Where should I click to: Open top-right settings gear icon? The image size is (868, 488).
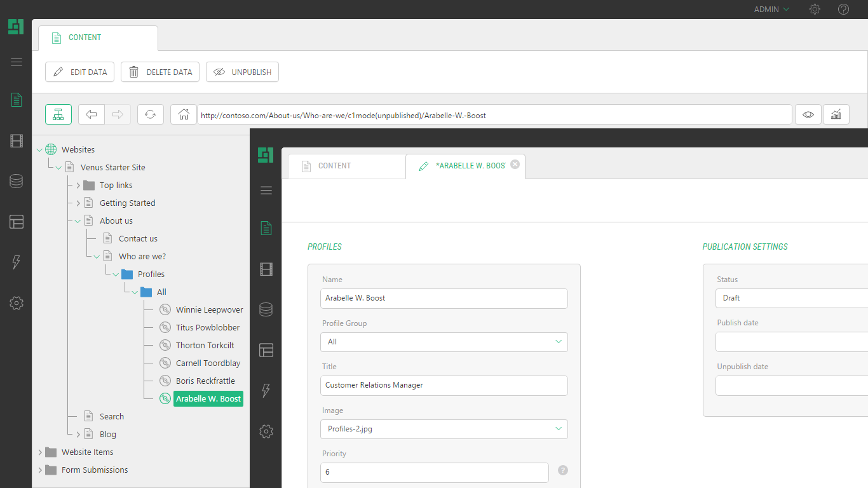(x=815, y=10)
